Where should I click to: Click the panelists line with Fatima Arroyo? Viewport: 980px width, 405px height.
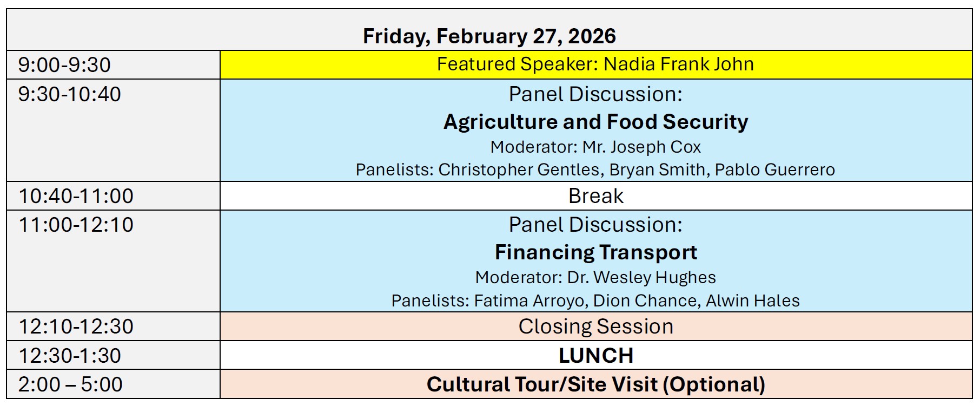click(x=595, y=301)
